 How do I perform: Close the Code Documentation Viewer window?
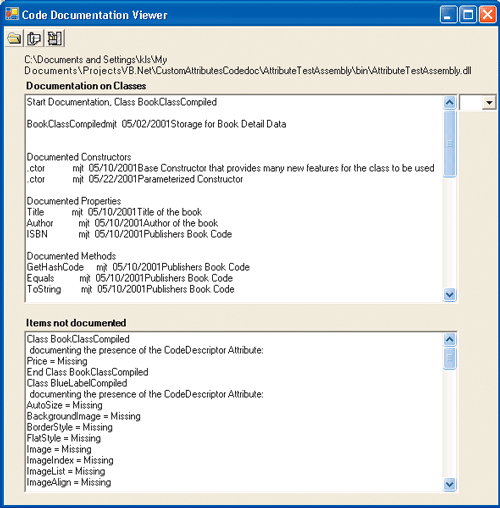pyautogui.click(x=487, y=15)
